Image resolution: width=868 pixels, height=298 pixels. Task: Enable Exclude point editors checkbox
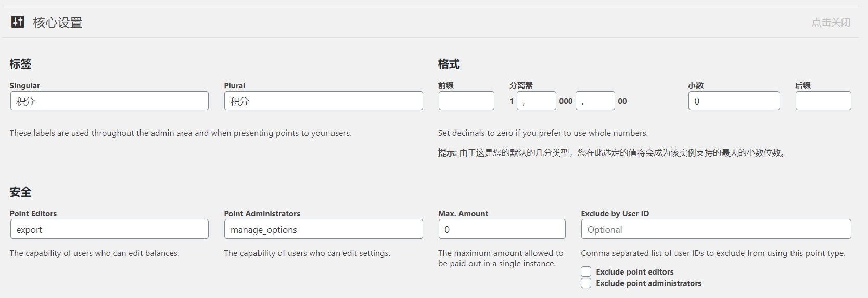point(586,271)
